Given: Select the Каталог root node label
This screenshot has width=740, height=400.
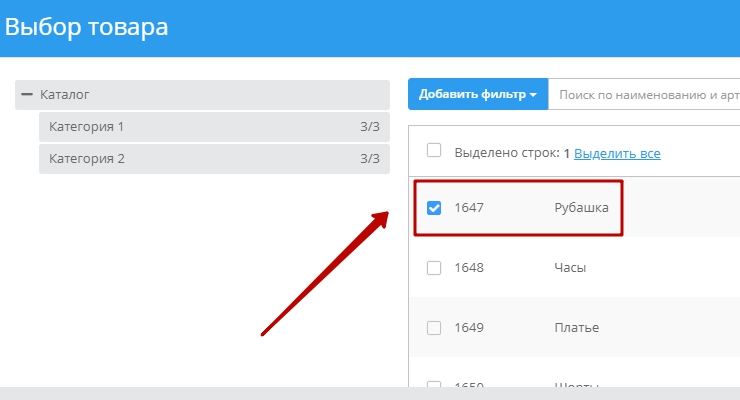Looking at the screenshot, I should click(x=65, y=95).
